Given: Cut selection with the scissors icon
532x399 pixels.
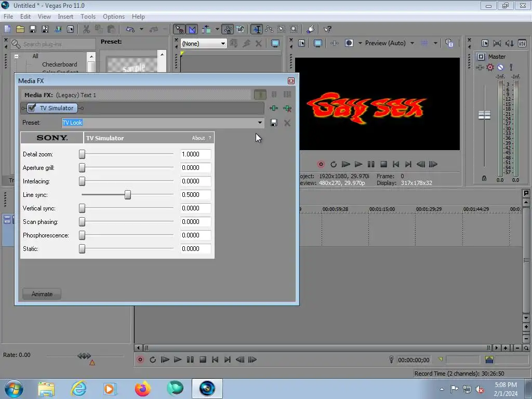Looking at the screenshot, I should tap(86, 29).
